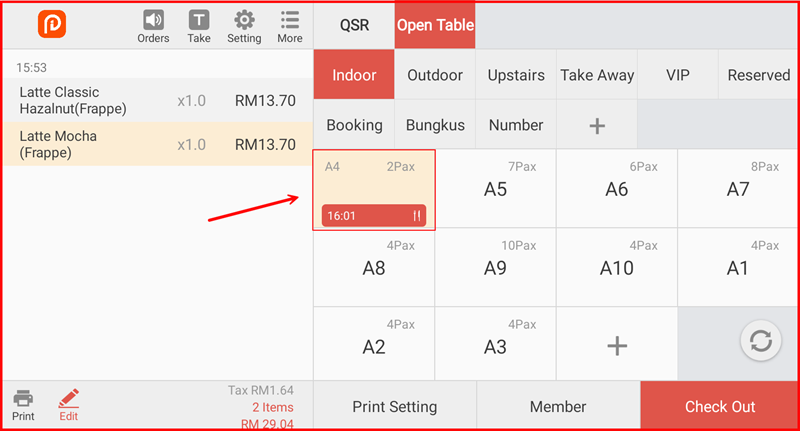Add a new area with plus tab
Image resolution: width=800 pixels, height=431 pixels.
click(597, 125)
